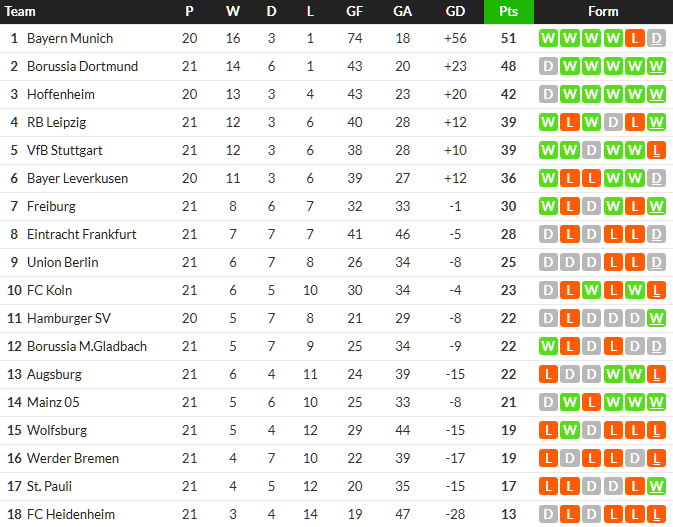The height and width of the screenshot is (527, 673).
Task: Go to Eintracht Frankfurt team link
Action: (x=82, y=235)
